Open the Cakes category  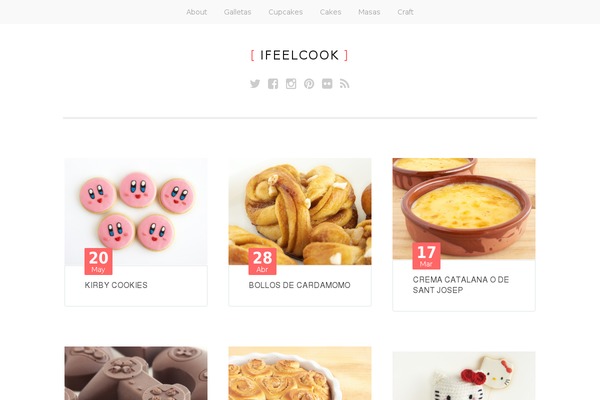click(330, 12)
